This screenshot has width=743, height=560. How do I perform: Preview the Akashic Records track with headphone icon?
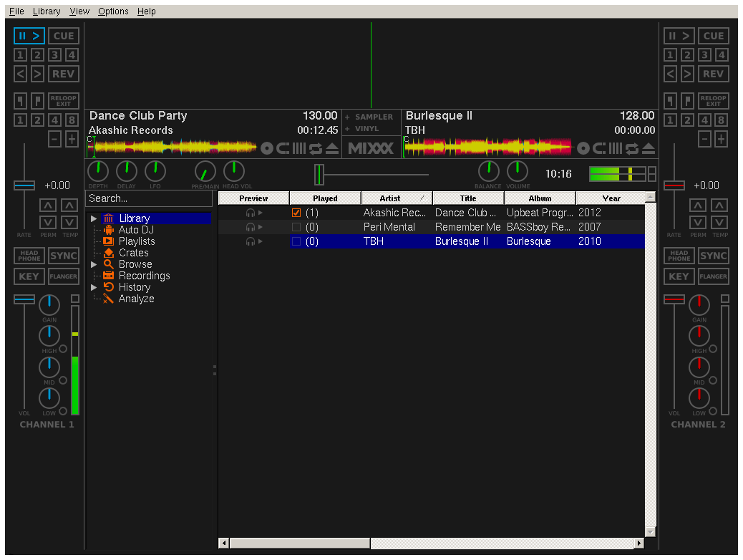coord(251,213)
